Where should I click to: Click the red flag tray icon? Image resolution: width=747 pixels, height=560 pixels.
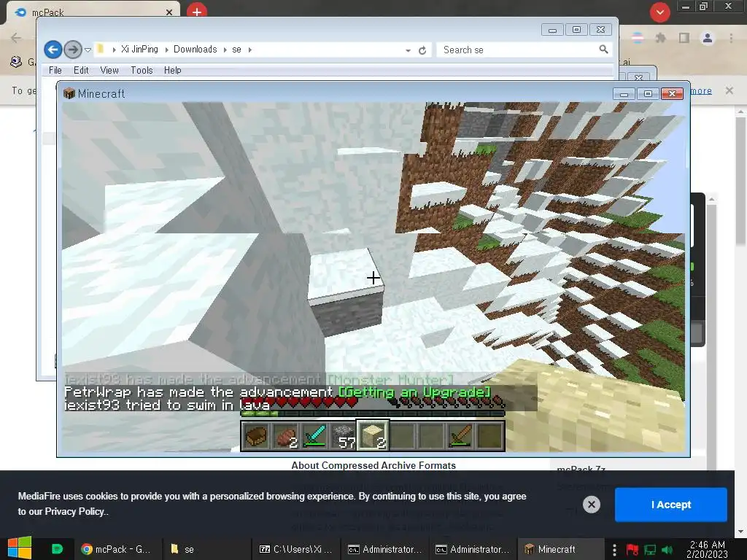pyautogui.click(x=632, y=550)
